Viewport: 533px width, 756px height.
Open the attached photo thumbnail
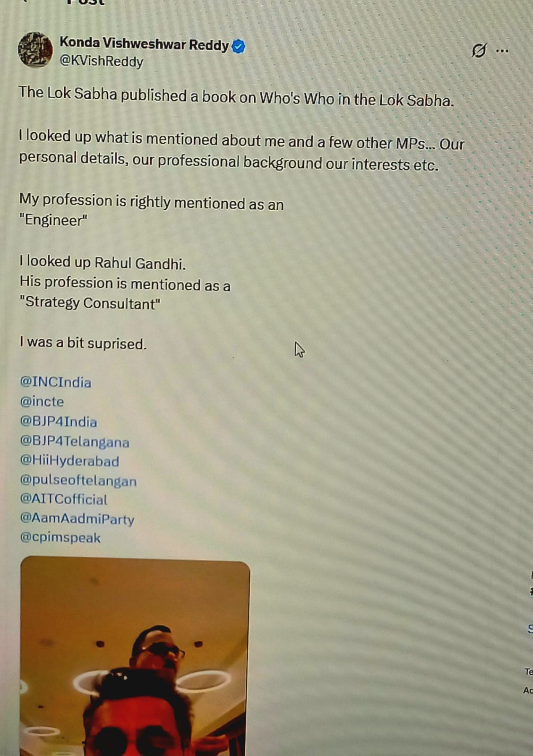pos(135,657)
